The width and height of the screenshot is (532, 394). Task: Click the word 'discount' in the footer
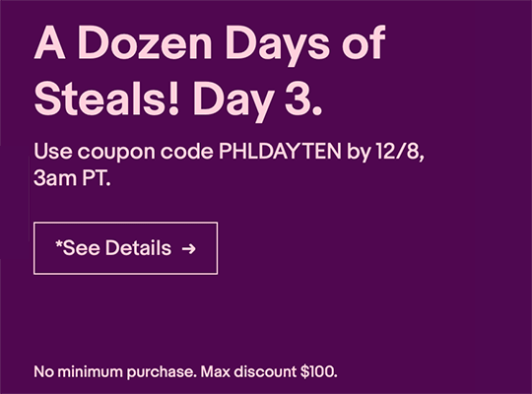click(265, 371)
